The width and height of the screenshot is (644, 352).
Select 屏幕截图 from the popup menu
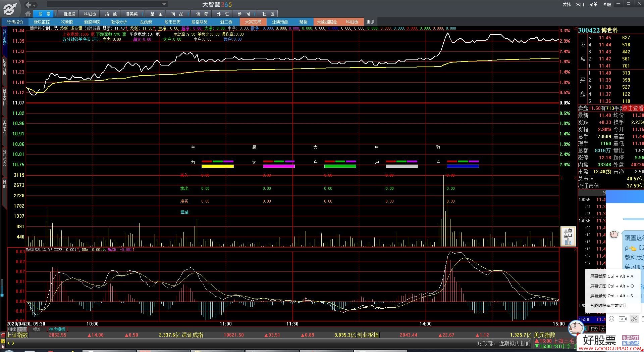click(611, 276)
